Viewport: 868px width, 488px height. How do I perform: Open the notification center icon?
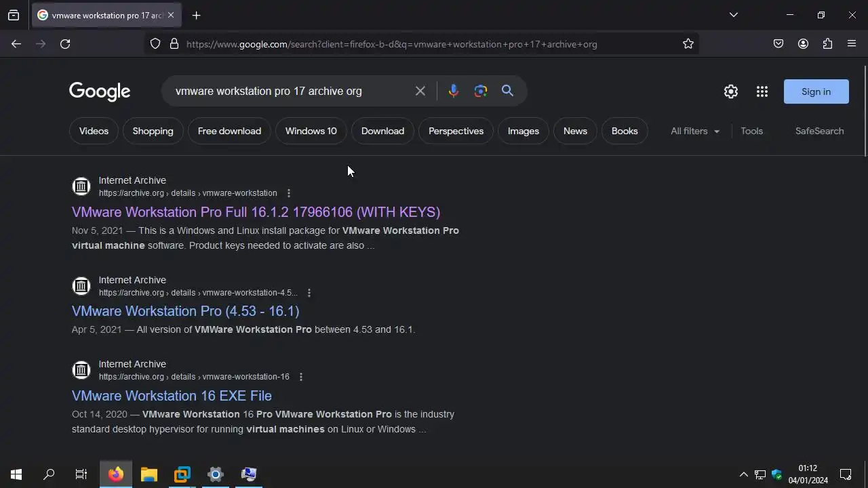click(x=846, y=474)
